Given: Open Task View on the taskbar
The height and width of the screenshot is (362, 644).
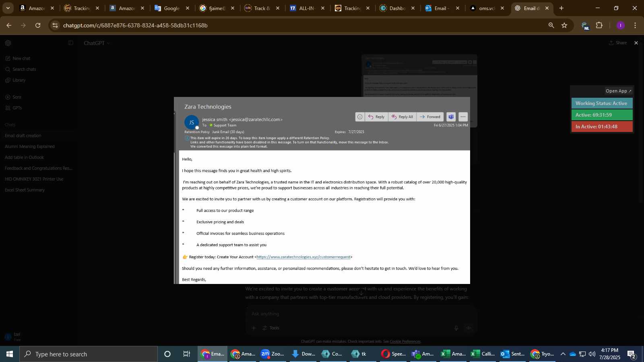Looking at the screenshot, I should (x=187, y=354).
